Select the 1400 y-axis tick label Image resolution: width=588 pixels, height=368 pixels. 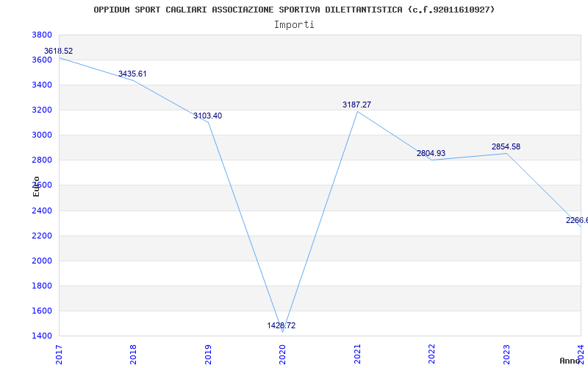[41, 336]
